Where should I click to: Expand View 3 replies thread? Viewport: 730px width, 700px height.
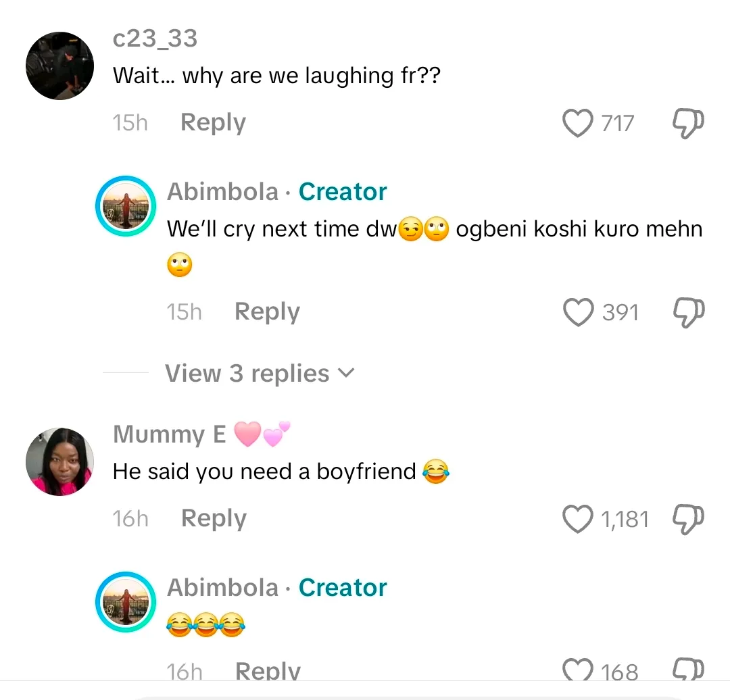(260, 373)
